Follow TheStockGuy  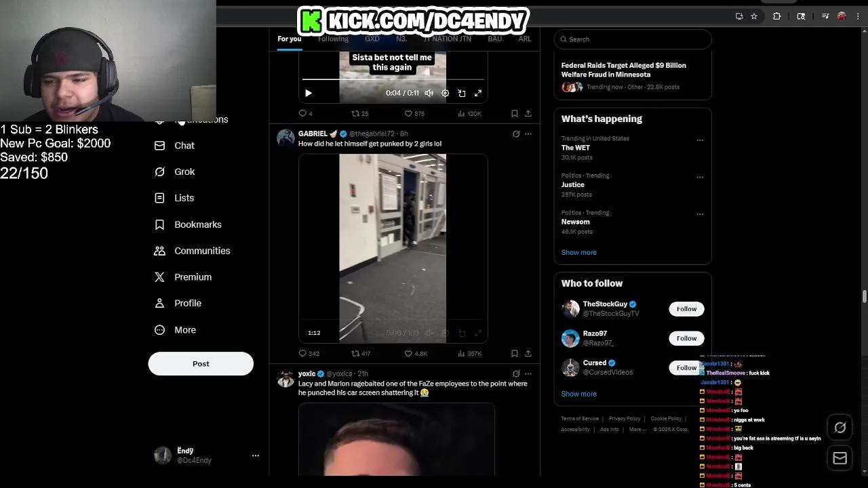pos(686,309)
